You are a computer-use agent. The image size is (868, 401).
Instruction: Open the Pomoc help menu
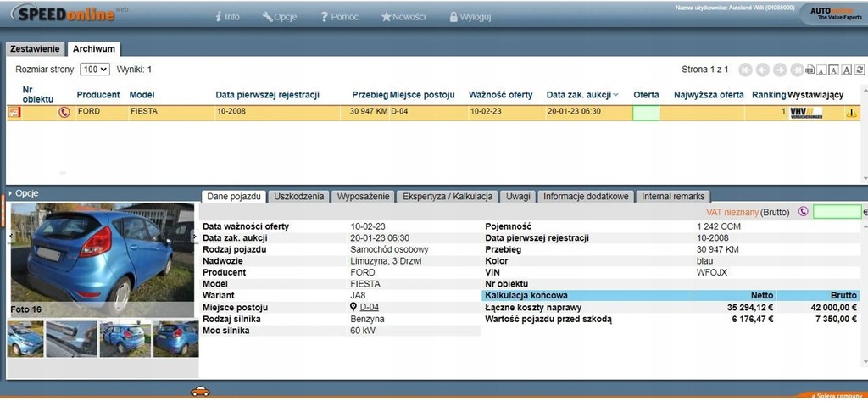pyautogui.click(x=339, y=16)
